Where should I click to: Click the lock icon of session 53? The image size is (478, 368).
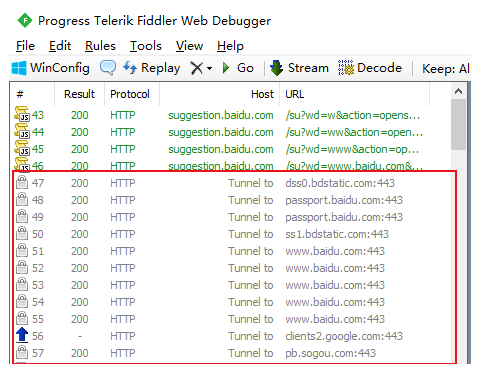click(x=22, y=284)
